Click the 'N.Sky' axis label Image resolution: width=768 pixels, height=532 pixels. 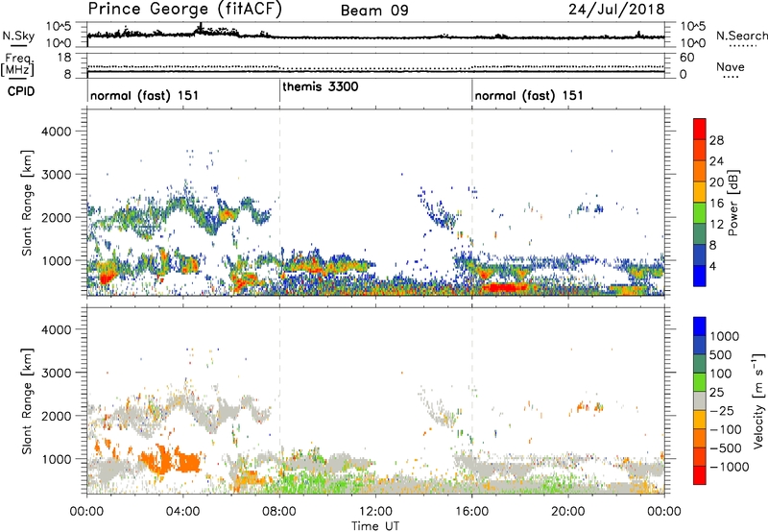click(x=18, y=36)
